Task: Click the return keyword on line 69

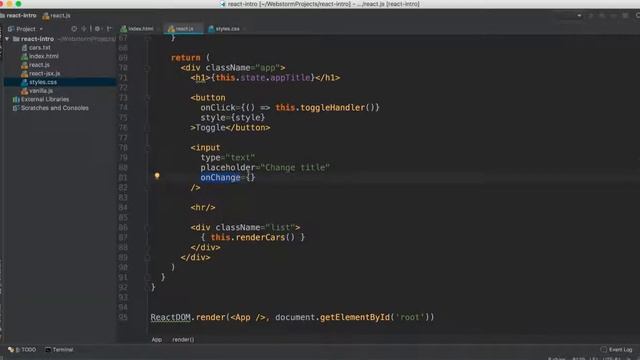Action: pyautogui.click(x=186, y=58)
